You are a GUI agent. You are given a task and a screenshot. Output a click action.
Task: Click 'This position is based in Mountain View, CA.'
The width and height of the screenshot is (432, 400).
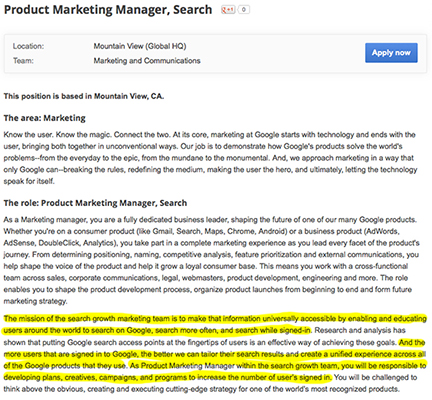coord(84,96)
